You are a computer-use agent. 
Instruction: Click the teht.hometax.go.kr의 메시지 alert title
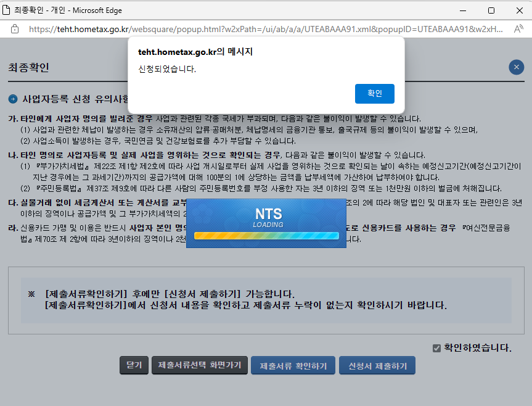(195, 52)
